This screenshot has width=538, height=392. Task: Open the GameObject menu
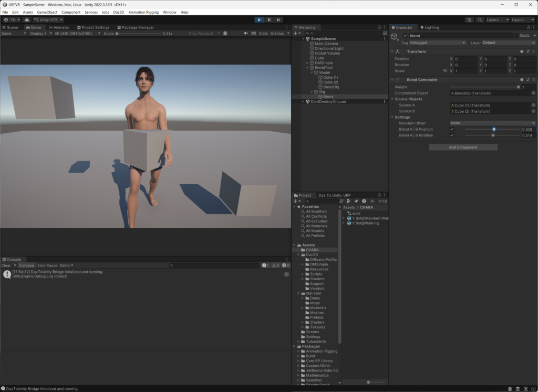click(x=47, y=12)
